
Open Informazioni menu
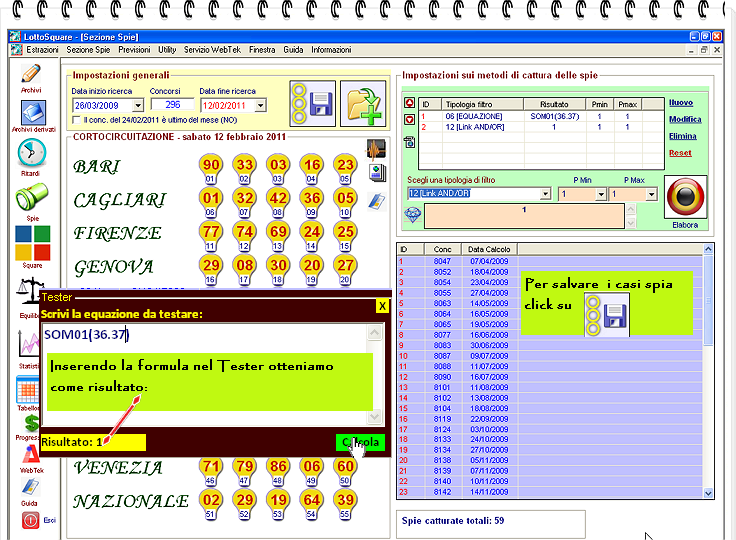331,50
